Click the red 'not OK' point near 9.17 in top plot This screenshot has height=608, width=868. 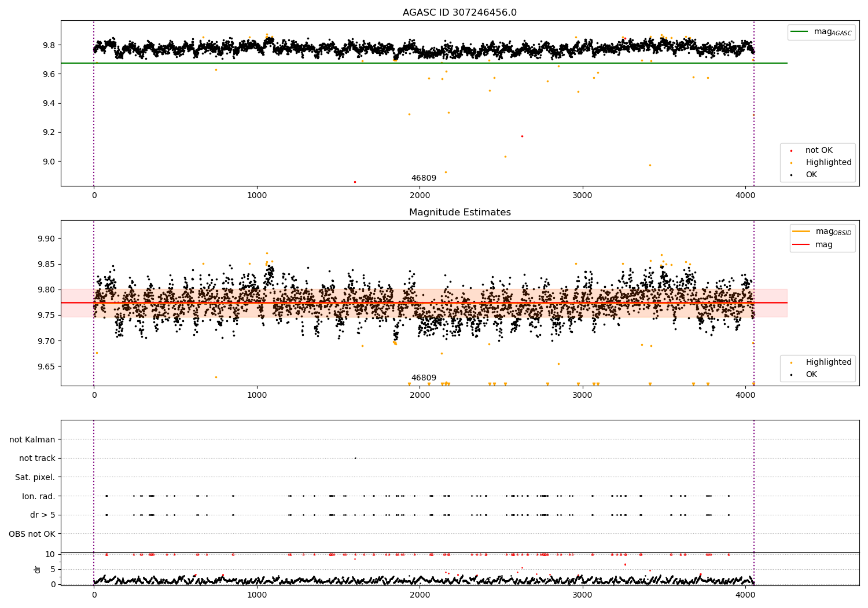(x=522, y=137)
